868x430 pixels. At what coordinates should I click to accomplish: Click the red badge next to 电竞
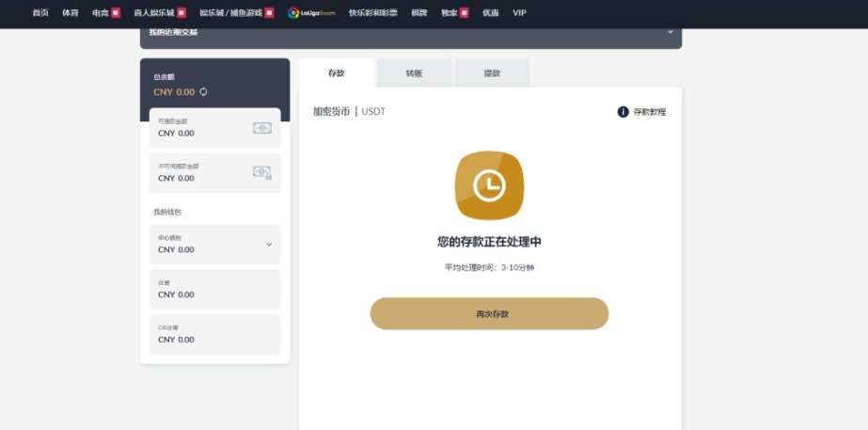116,13
